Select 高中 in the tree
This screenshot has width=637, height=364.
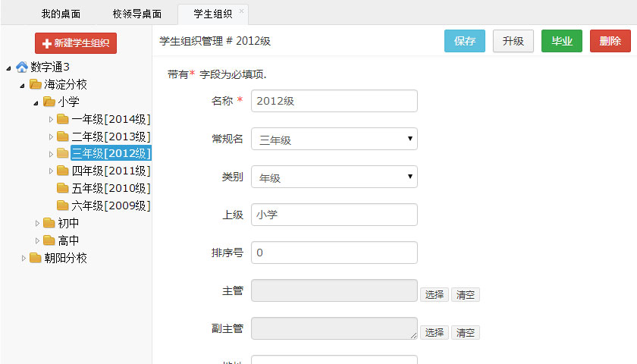68,240
